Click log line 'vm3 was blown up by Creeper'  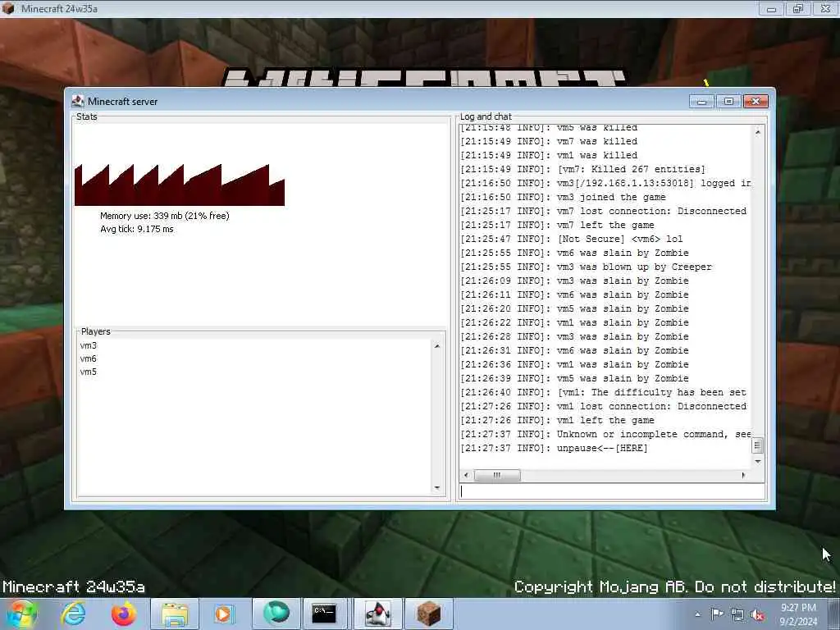pos(586,267)
